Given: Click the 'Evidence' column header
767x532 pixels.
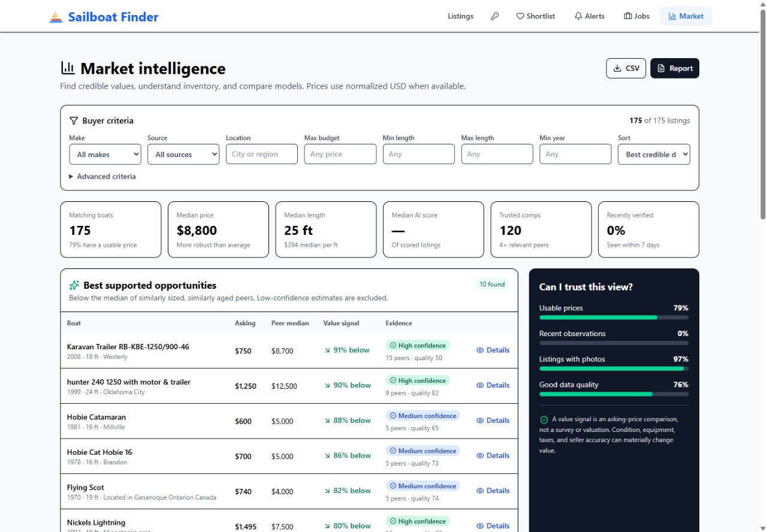Looking at the screenshot, I should 398,323.
